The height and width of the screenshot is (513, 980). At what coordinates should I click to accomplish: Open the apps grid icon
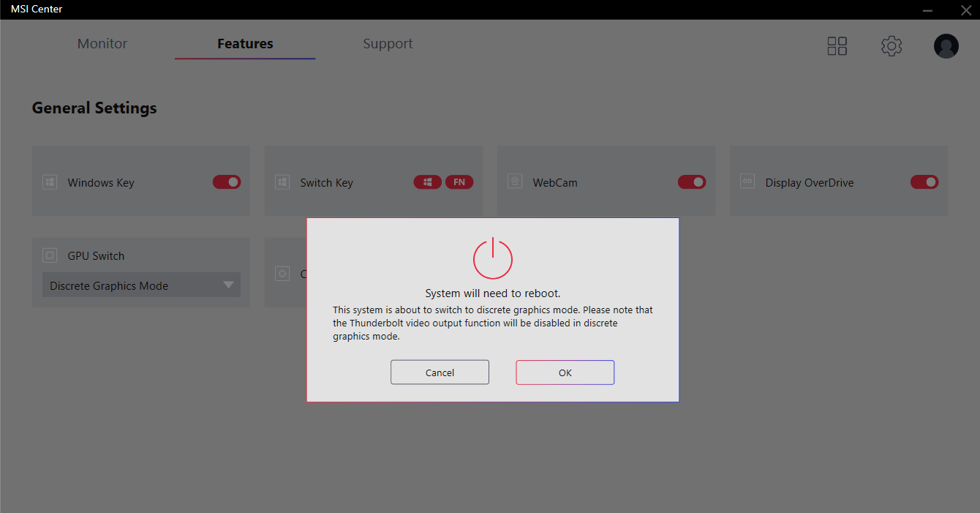pos(837,46)
